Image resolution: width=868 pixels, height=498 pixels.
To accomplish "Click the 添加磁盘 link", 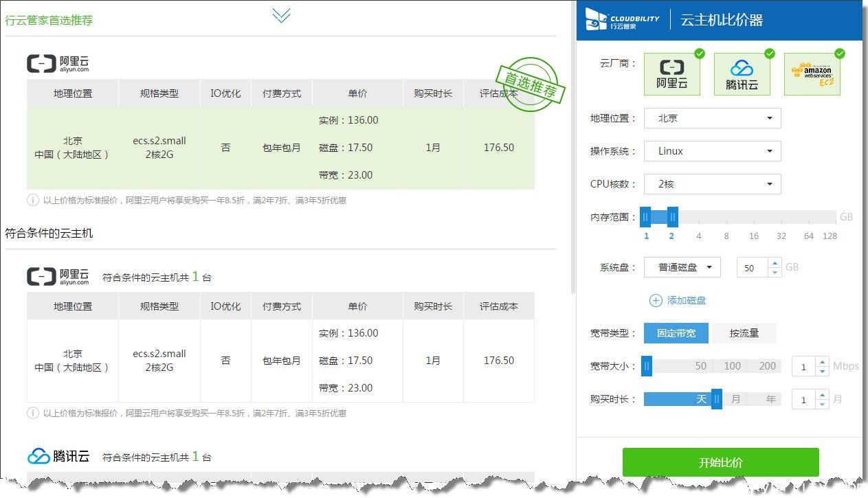I will point(686,300).
